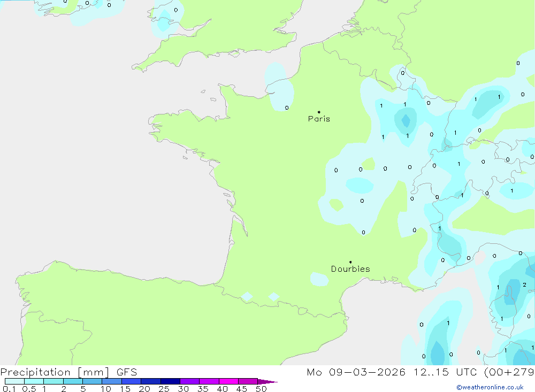Select the black dot marking Dourbies
This screenshot has height=392, width=535.
pos(350,262)
